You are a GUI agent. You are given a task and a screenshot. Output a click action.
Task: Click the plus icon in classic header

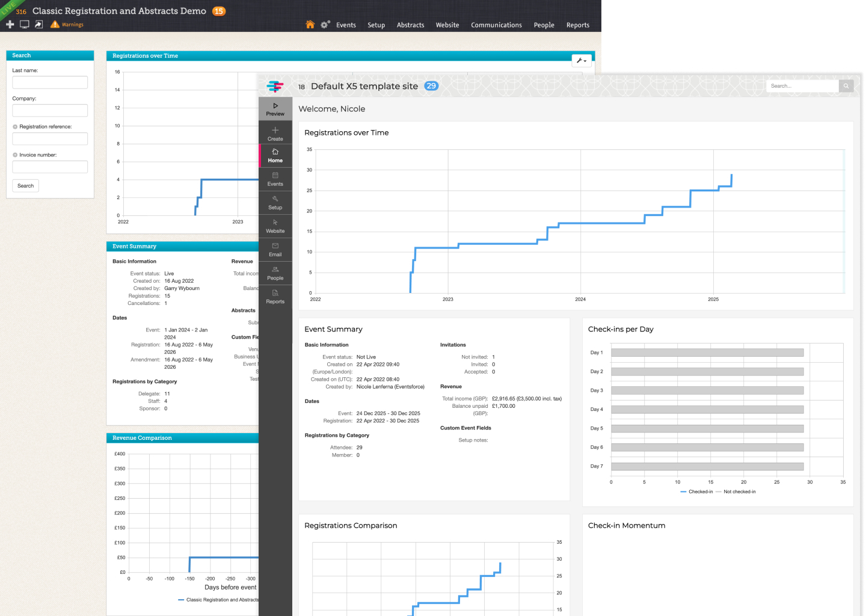tap(10, 25)
